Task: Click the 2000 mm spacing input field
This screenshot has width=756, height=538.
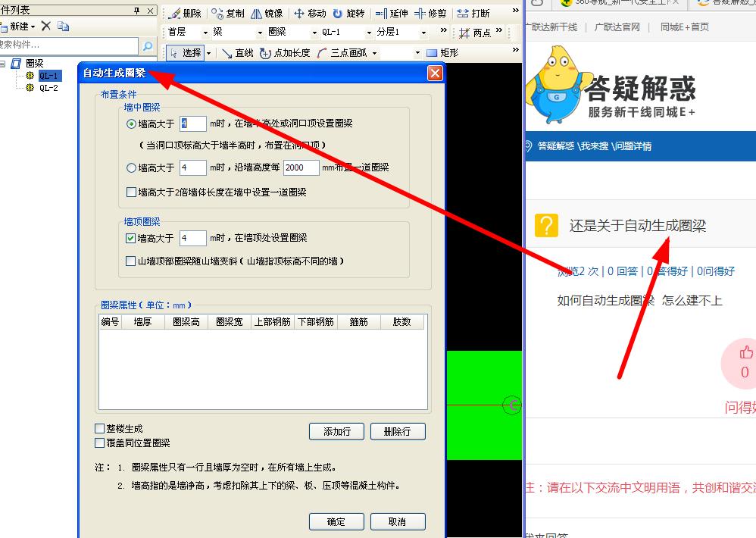Action: [301, 167]
